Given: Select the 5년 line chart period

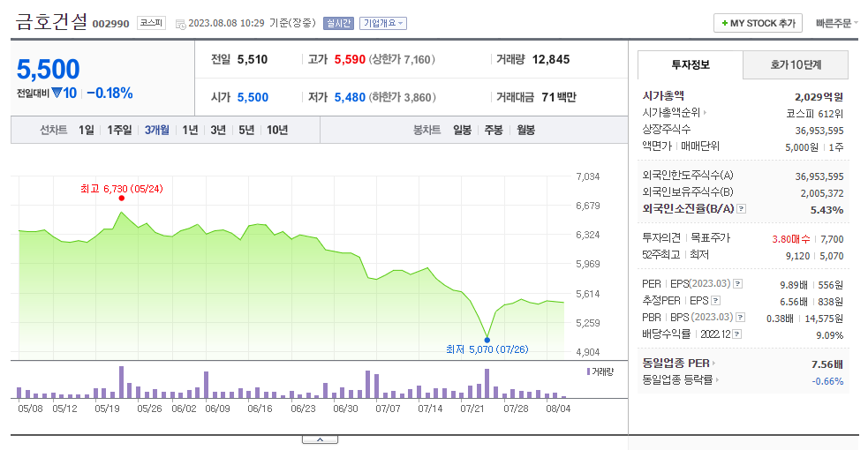Looking at the screenshot, I should [246, 130].
